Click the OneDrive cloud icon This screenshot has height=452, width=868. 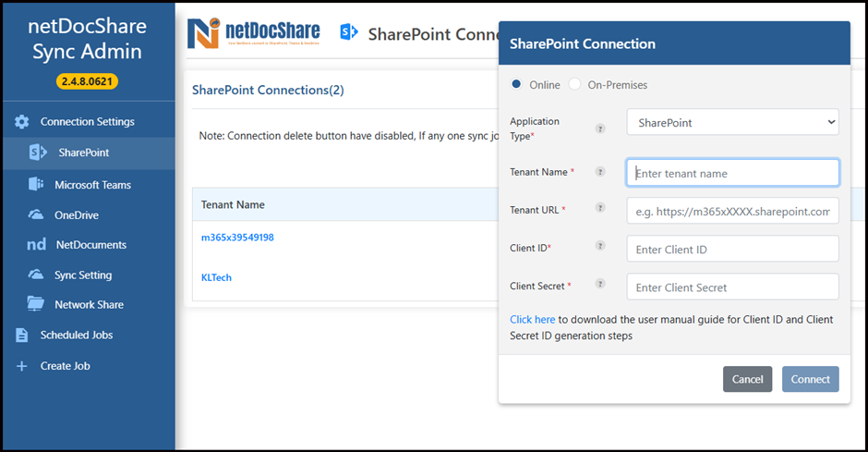36,215
